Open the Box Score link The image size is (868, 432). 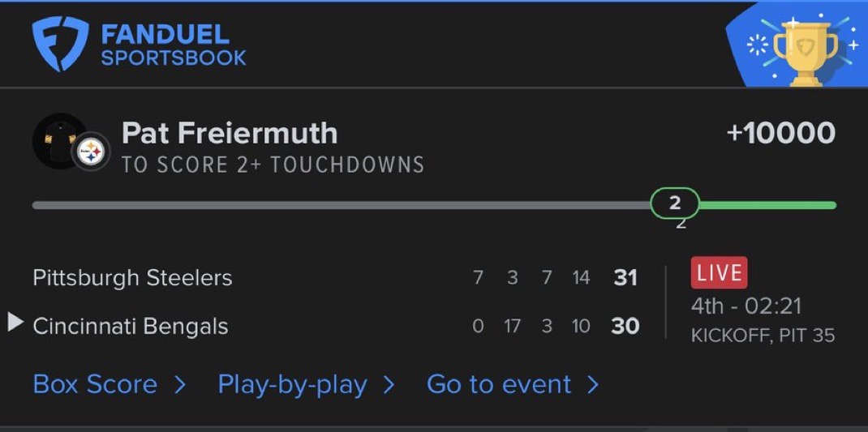95,383
